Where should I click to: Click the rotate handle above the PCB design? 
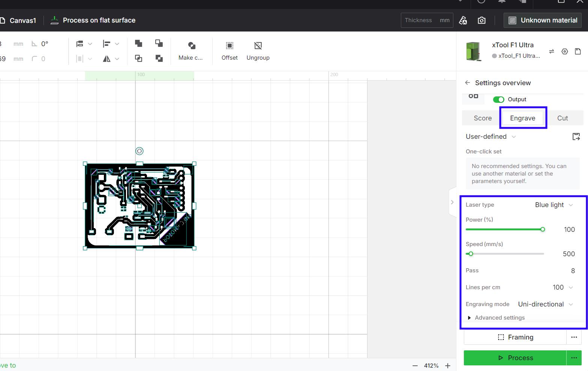pos(139,151)
